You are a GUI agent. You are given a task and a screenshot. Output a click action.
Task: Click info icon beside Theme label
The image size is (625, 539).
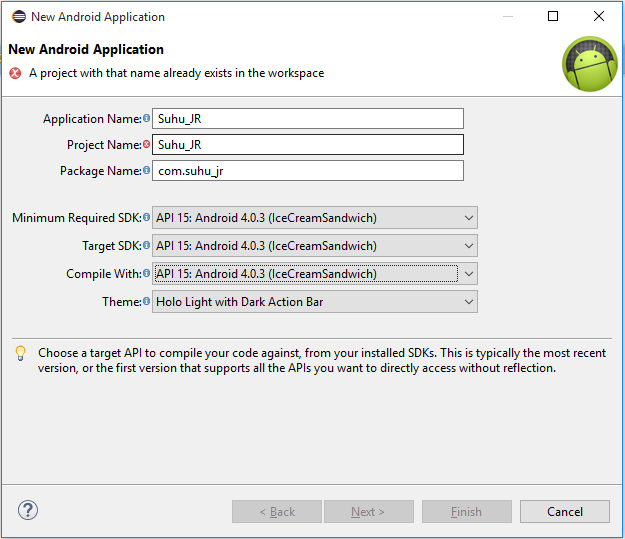coord(146,301)
